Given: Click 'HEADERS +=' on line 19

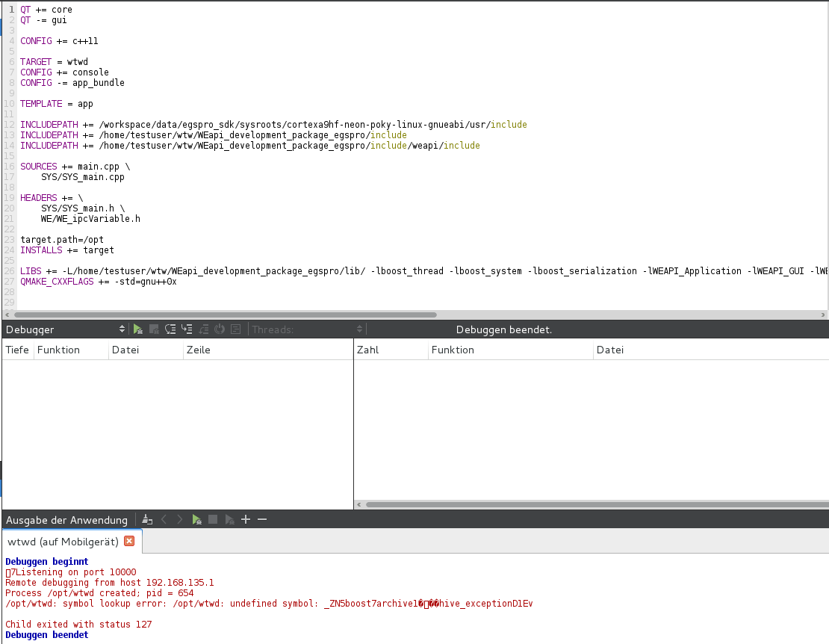Looking at the screenshot, I should 52,198.
